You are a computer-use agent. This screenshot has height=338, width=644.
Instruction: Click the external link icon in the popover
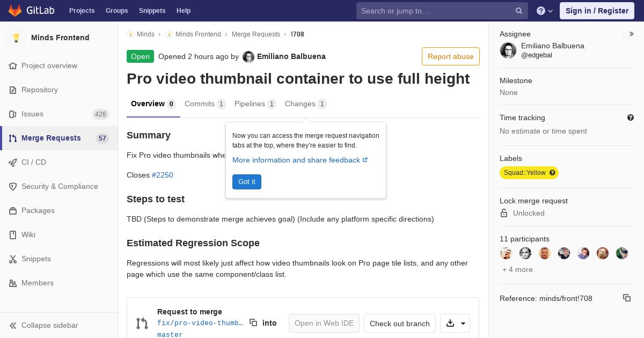click(365, 160)
